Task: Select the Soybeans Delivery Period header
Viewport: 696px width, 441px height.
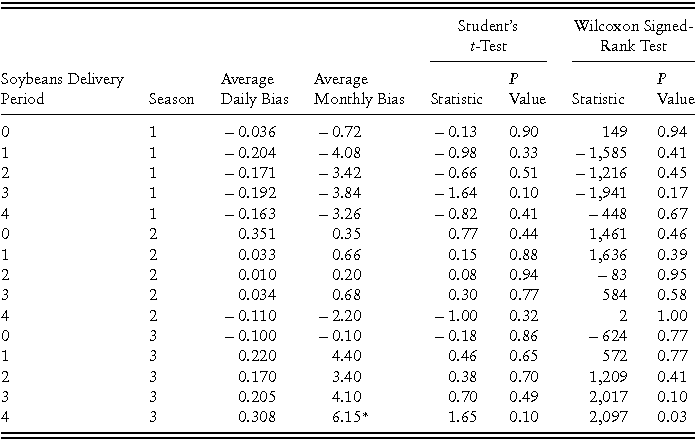Action: (63, 89)
